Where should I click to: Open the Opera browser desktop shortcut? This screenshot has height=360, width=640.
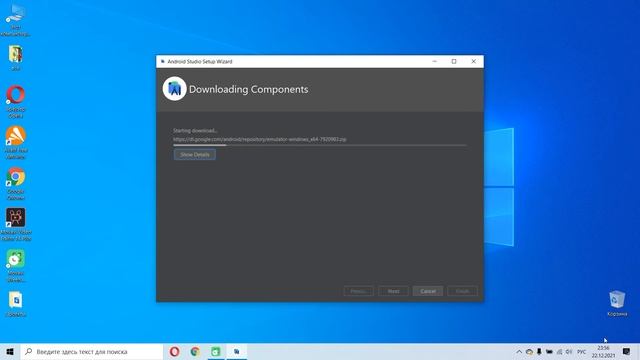coord(16,95)
